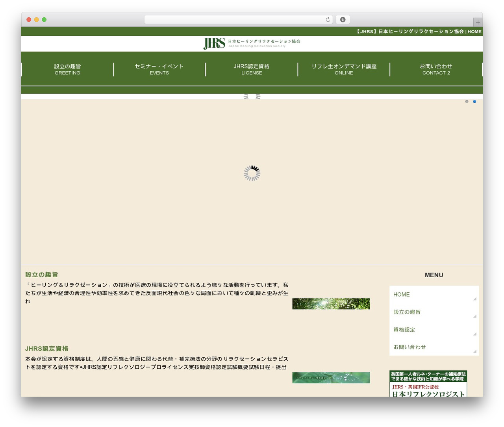Viewport: 504px width, 427px height.
Task: Click the 日本リフレクソロジスト school banner
Action: 428,384
